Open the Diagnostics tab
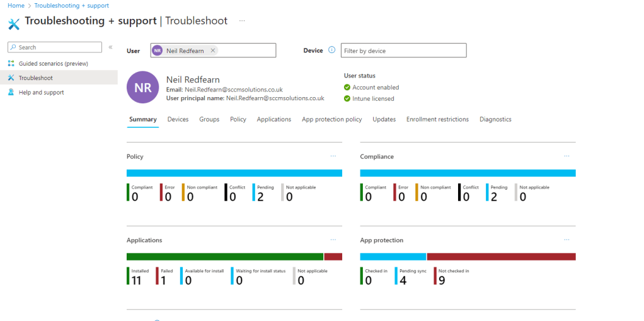Screen dimensions: 644x321 [x=495, y=119]
